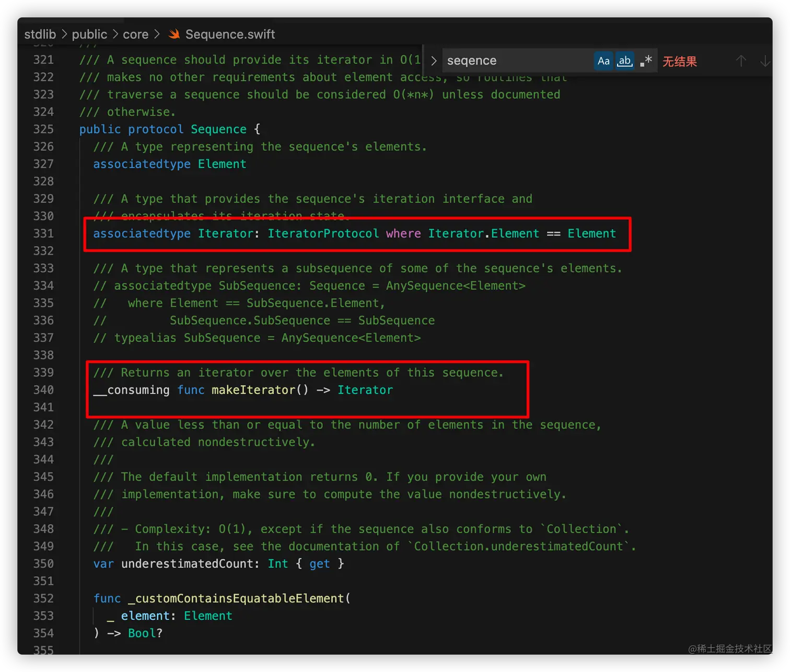Viewport: 790px width, 672px height.
Task: Click "SubSequence.SubSequence" on line 336
Action: point(250,320)
